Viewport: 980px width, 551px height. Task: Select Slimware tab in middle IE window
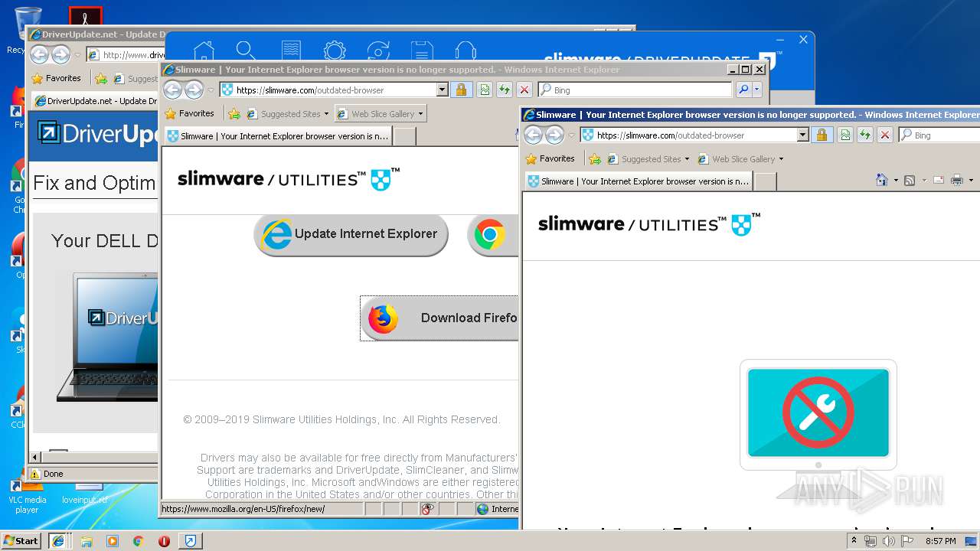pos(278,136)
